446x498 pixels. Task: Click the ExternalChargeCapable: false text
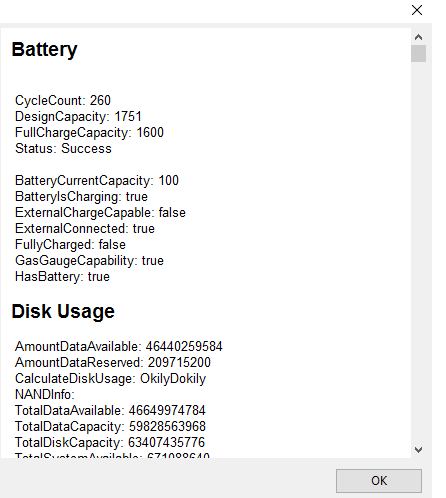point(100,212)
